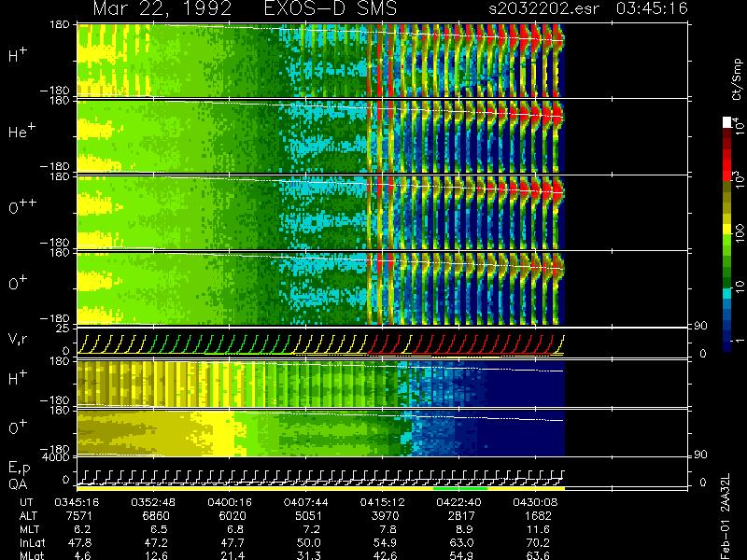The image size is (747, 560).
Task: Click the 'He+' panel label
Action: pyautogui.click(x=21, y=131)
